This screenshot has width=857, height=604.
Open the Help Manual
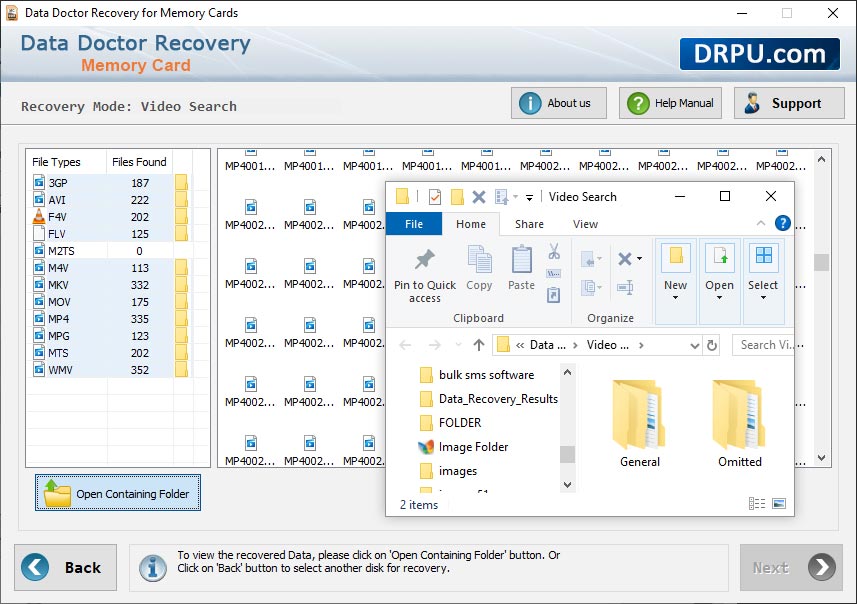pos(670,103)
